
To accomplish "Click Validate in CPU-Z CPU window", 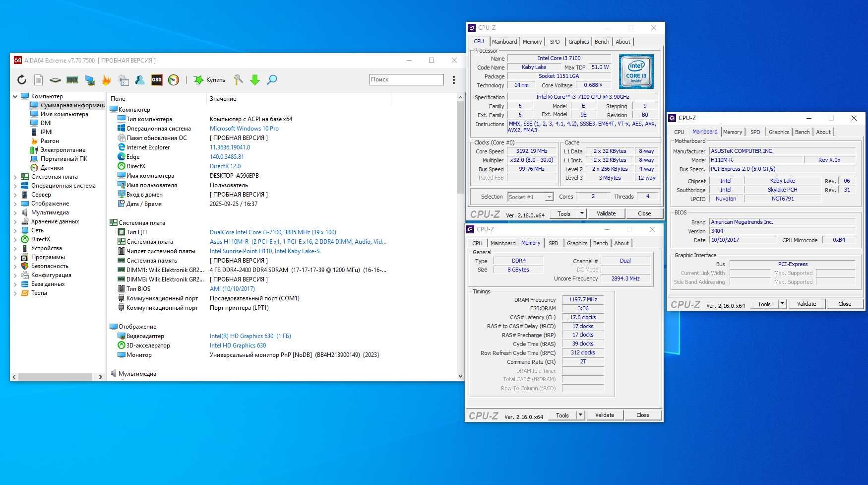I will pos(606,213).
